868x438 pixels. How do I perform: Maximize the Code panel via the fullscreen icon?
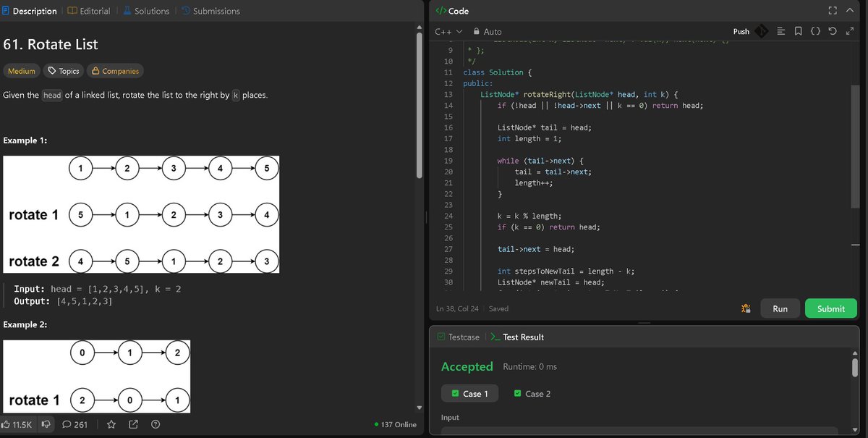(x=833, y=11)
